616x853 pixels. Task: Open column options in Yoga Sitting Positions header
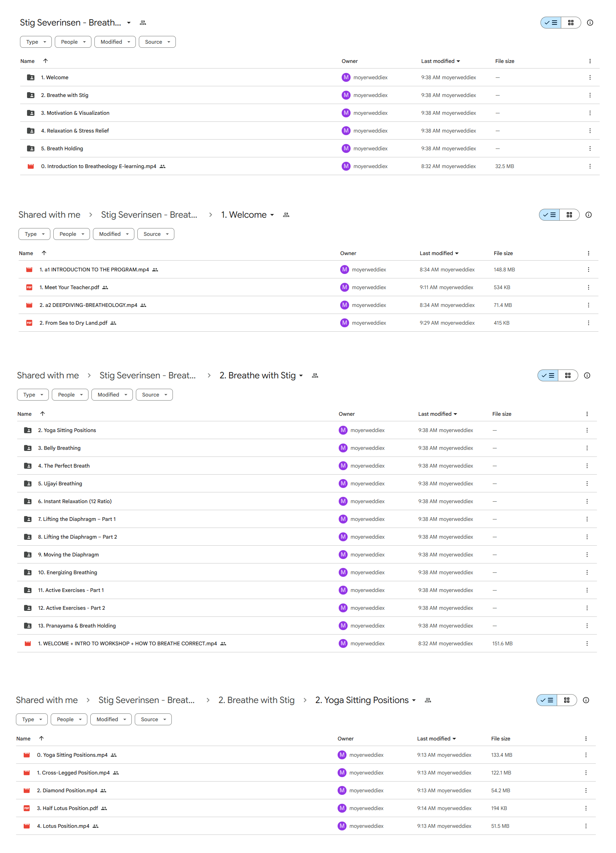point(586,739)
